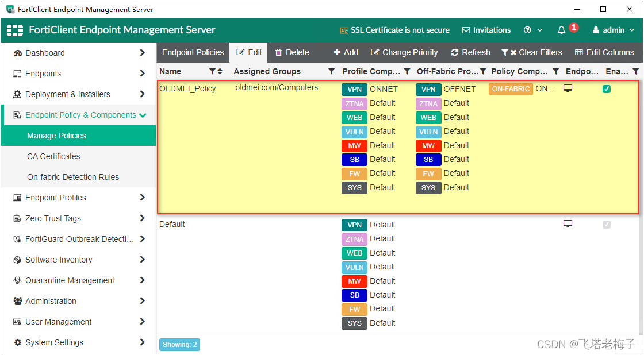
Task: Click the monitor icon in OLDMEI_Policy row
Action: coord(568,88)
